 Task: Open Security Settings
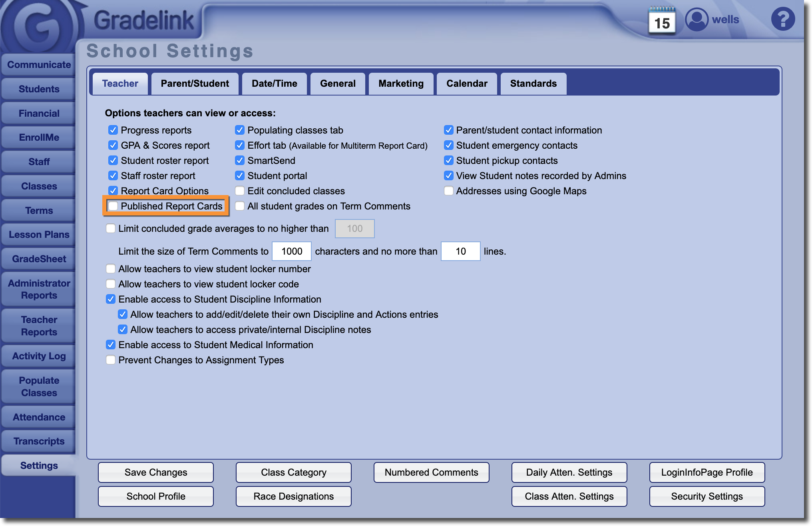click(707, 496)
